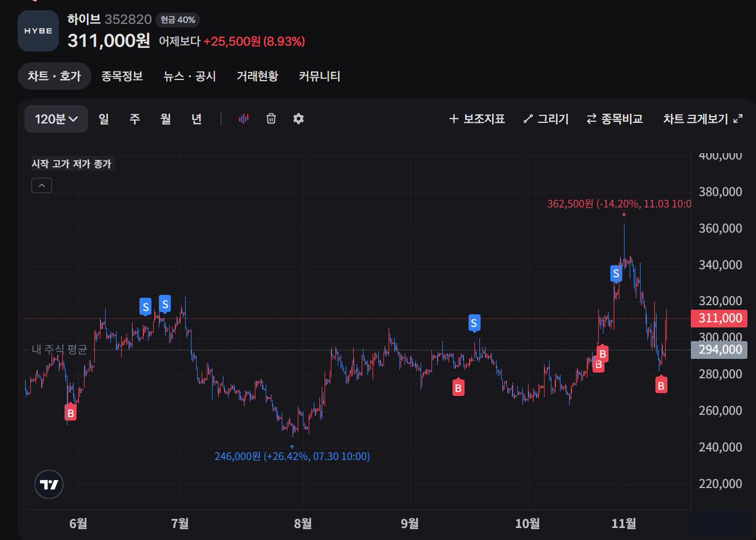
Task: Select the 월 monthly timeframe
Action: pyautogui.click(x=166, y=118)
